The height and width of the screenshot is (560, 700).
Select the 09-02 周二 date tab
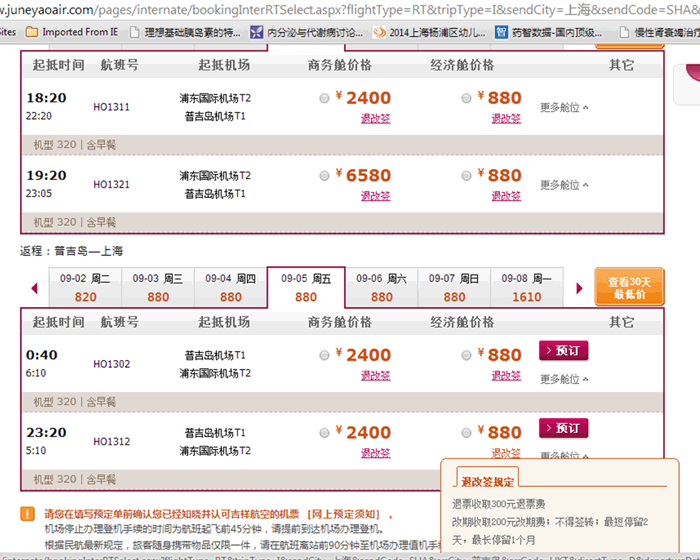coord(86,288)
